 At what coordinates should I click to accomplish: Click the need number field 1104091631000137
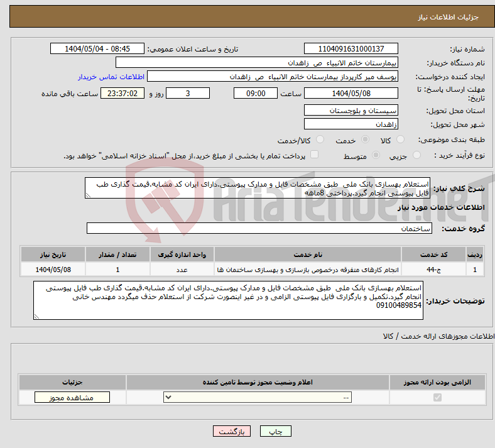tap(351, 48)
